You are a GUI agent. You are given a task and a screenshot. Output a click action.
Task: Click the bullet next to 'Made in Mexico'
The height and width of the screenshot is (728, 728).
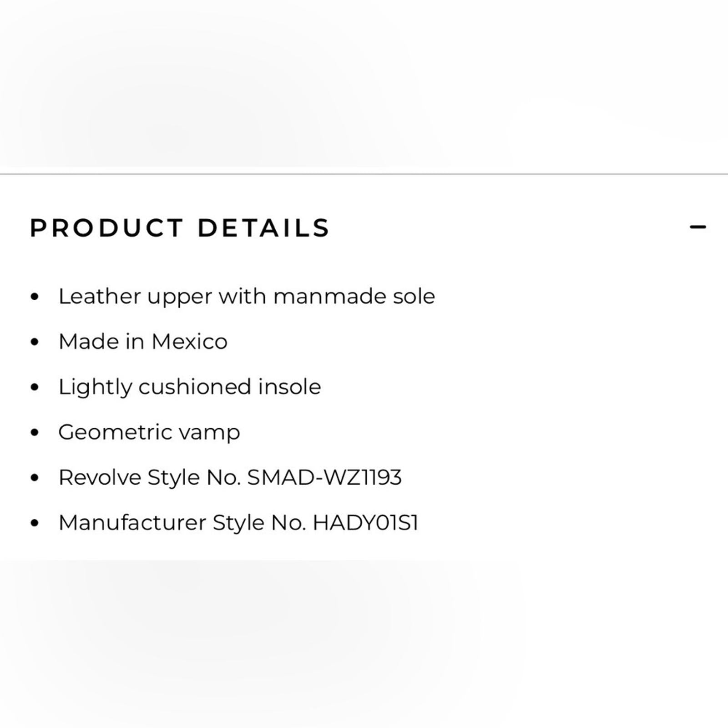tap(35, 340)
